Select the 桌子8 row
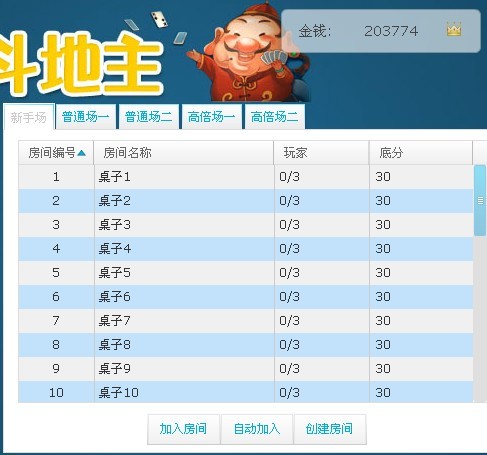The height and width of the screenshot is (455, 487). point(246,345)
